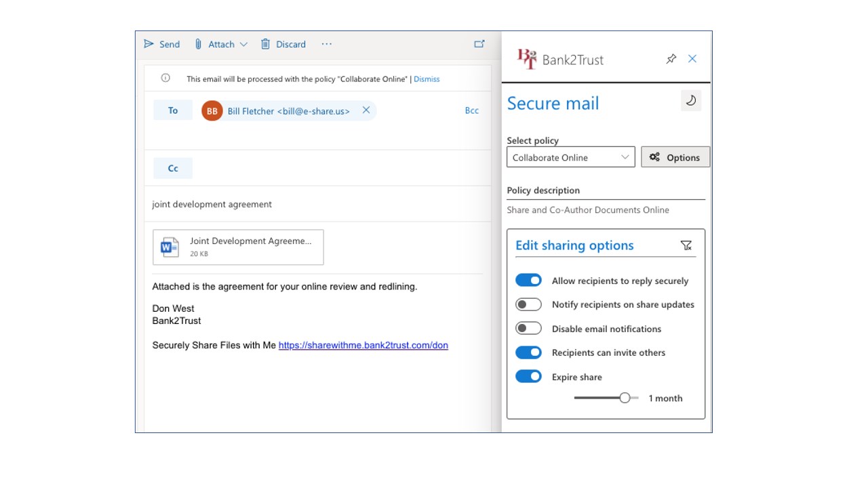Click 'Share and Co-Author Documents Online' description
868x488 pixels.
[588, 210]
